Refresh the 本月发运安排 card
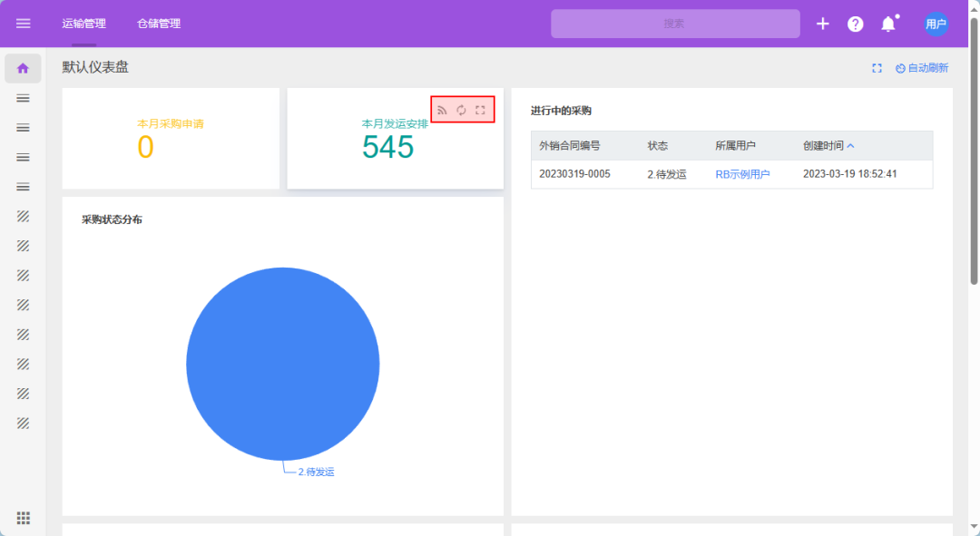The height and width of the screenshot is (536, 980). [x=461, y=110]
